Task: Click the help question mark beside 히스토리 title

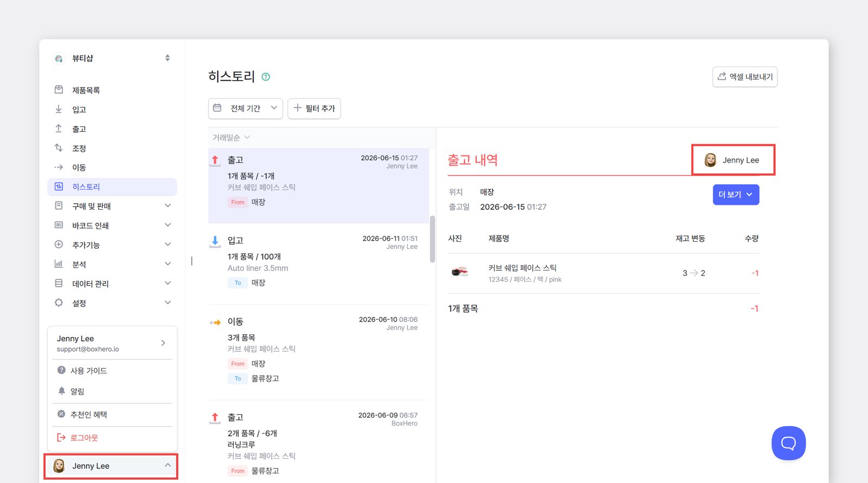Action: [x=266, y=77]
